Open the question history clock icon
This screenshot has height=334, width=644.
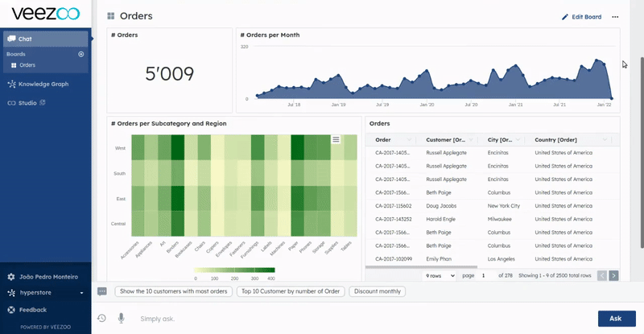pos(102,318)
